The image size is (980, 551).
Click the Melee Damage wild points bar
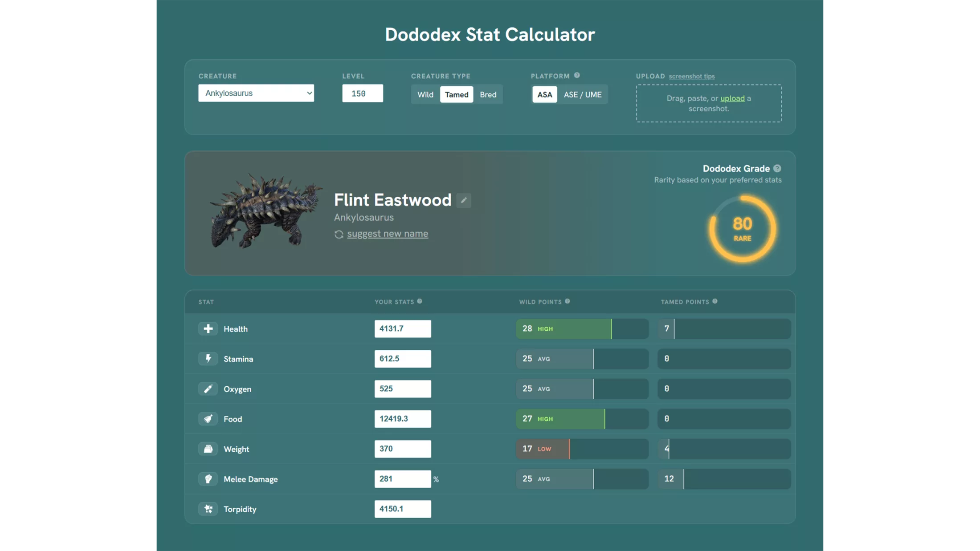582,479
